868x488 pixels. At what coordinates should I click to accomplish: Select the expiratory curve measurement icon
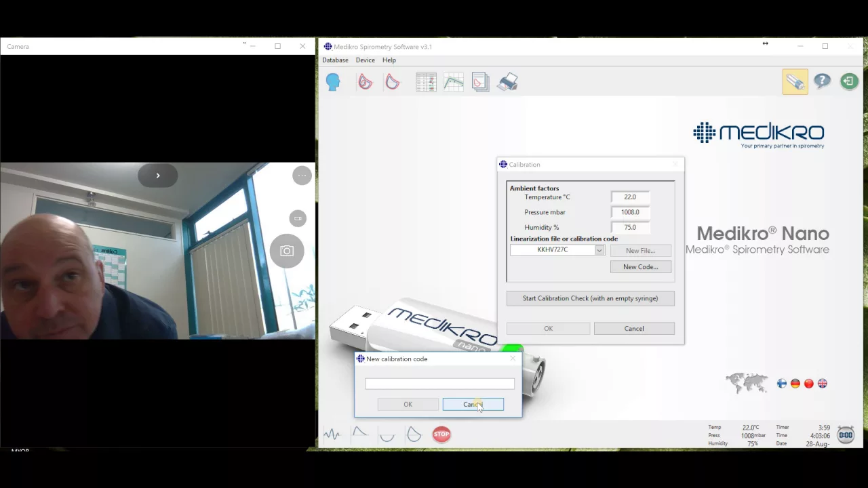point(359,433)
